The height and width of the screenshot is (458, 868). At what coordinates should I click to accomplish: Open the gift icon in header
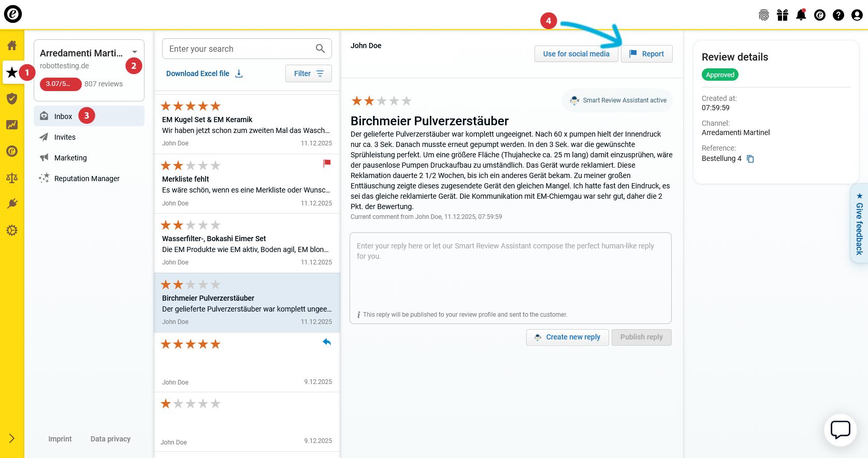(782, 15)
